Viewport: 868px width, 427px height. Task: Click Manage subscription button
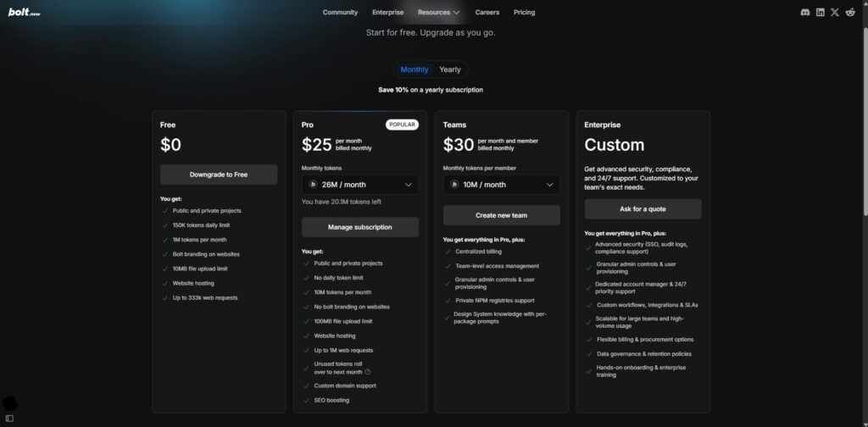[x=359, y=227]
